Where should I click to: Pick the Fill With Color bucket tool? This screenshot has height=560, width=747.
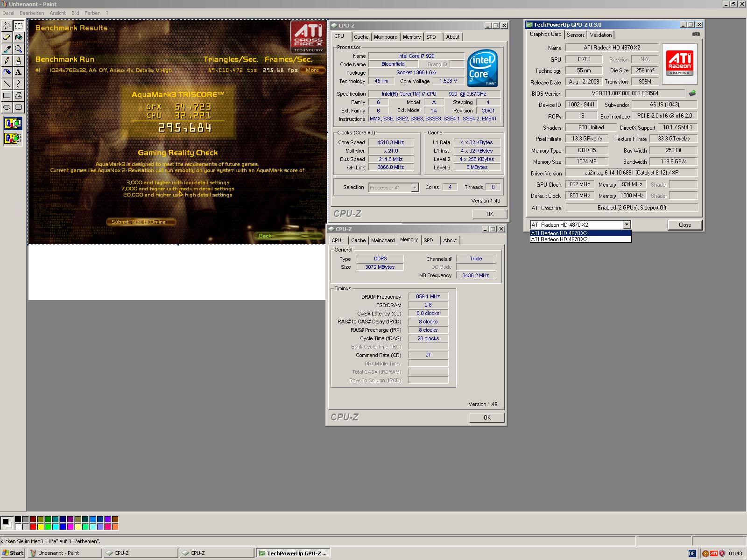pos(19,37)
